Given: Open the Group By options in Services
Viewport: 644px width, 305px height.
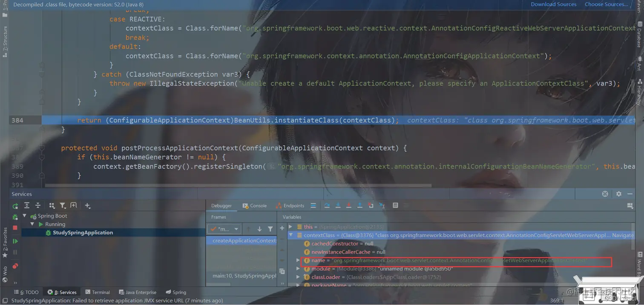Looking at the screenshot, I should 52,205.
